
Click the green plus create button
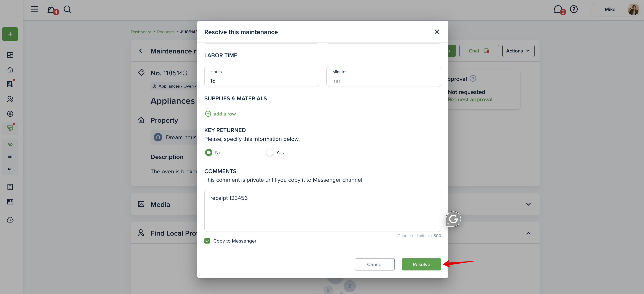pyautogui.click(x=10, y=34)
